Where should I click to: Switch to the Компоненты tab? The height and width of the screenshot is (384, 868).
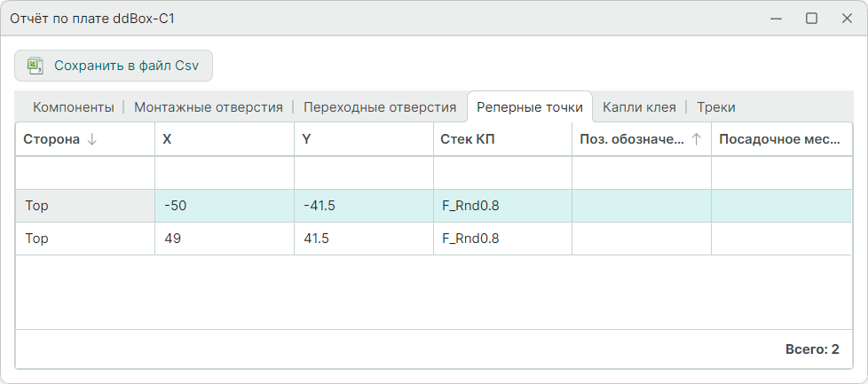[x=74, y=107]
